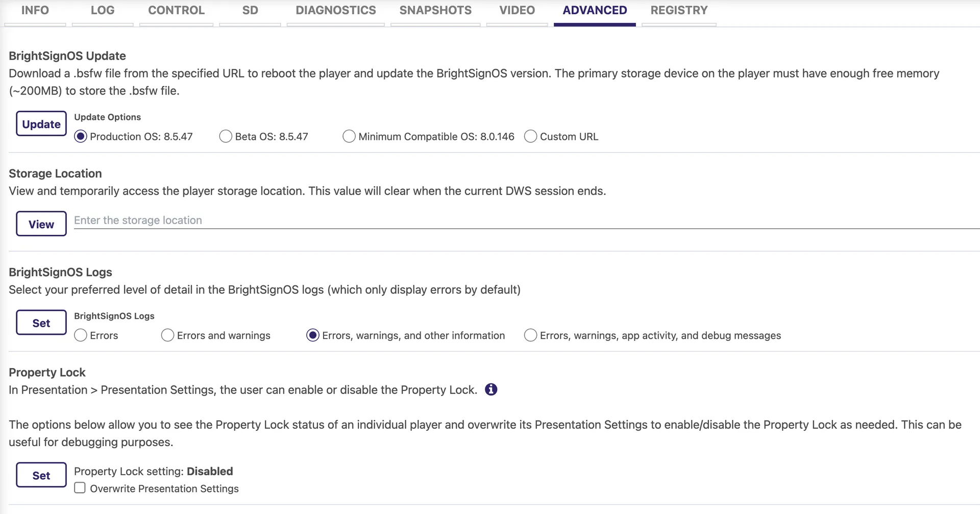
Task: Check Overwrite Presentation Settings checkbox
Action: [x=80, y=488]
